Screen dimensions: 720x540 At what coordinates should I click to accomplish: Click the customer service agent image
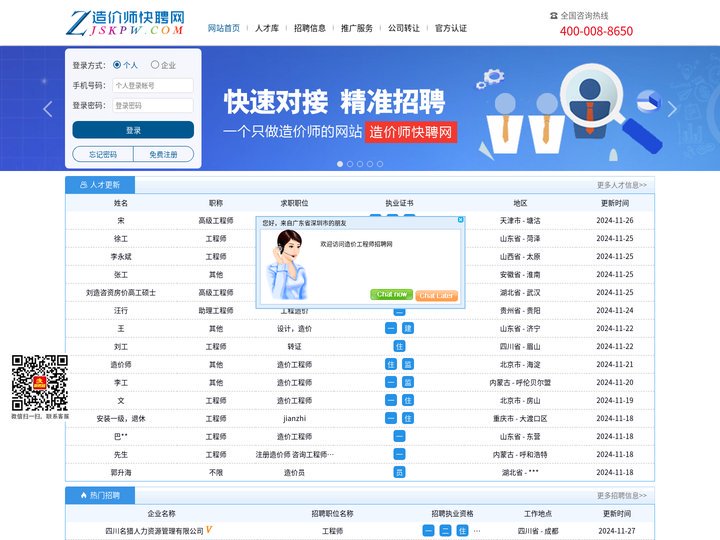pos(287,265)
